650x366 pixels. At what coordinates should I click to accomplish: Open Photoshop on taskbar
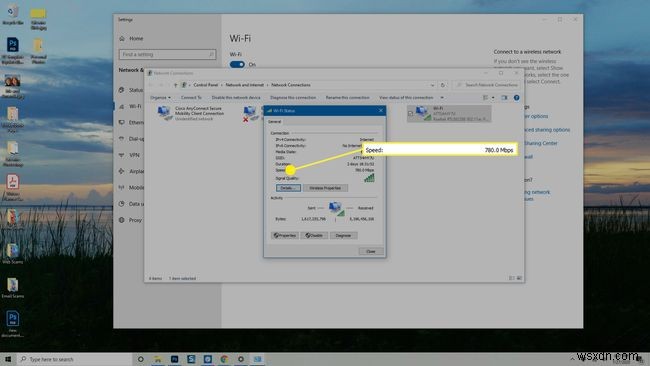click(175, 359)
